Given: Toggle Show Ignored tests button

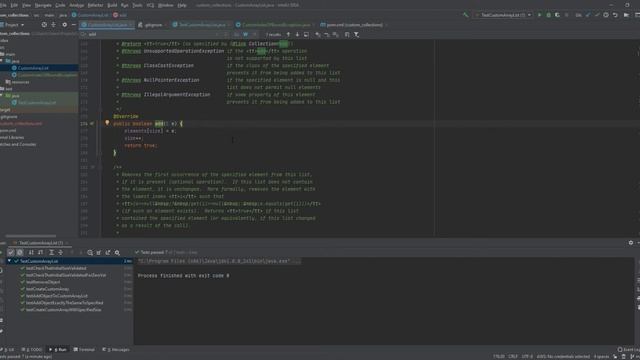Looking at the screenshot, I should click(20, 253).
